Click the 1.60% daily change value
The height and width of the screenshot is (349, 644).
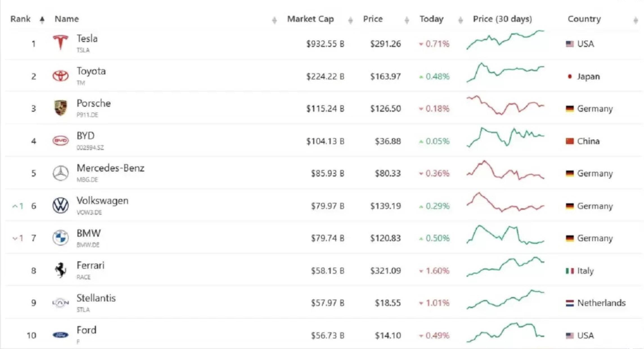pyautogui.click(x=438, y=271)
